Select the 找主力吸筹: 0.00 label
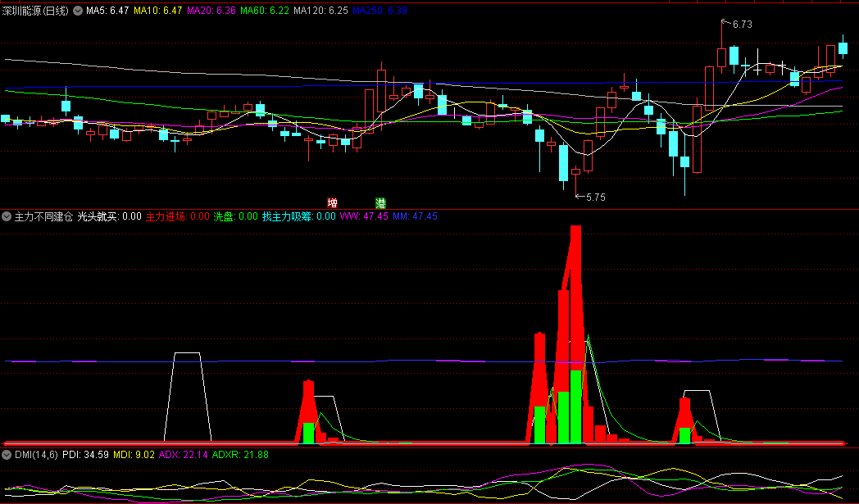859x504 pixels. click(299, 216)
